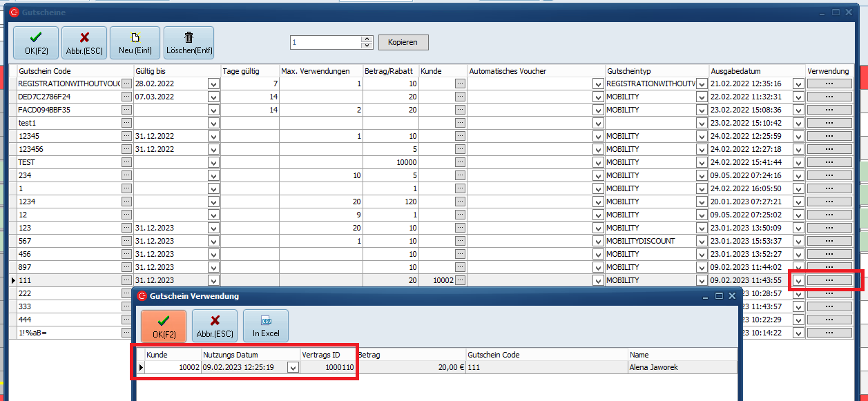Open Kunde lookup for voucher 111
The width and height of the screenshot is (868, 401).
[460, 280]
